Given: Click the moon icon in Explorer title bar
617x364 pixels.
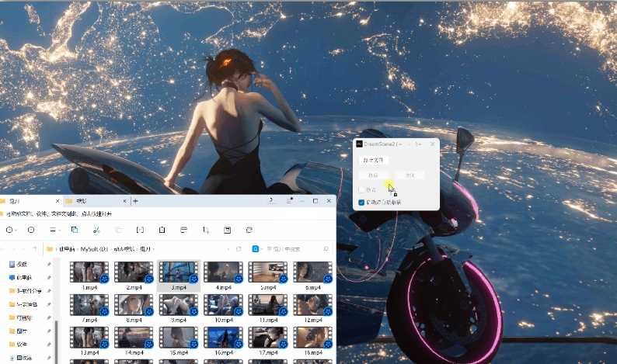Looking at the screenshot, I should click(271, 201).
